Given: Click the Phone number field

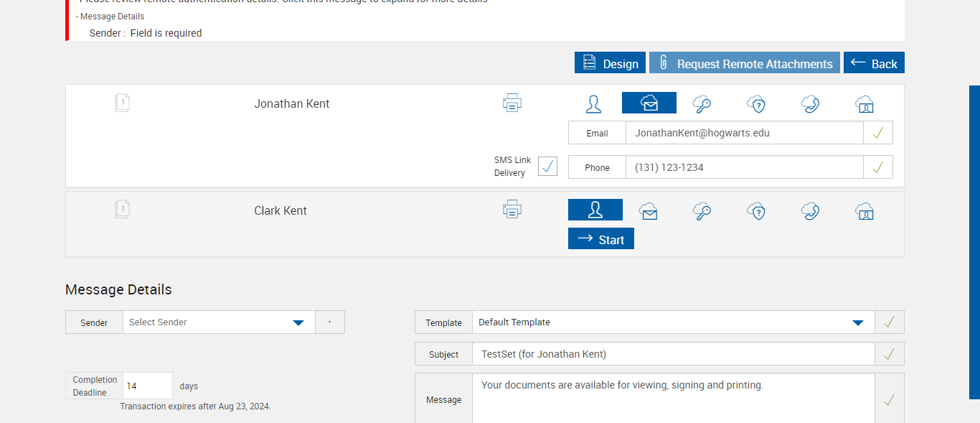Looking at the screenshot, I should (x=744, y=167).
